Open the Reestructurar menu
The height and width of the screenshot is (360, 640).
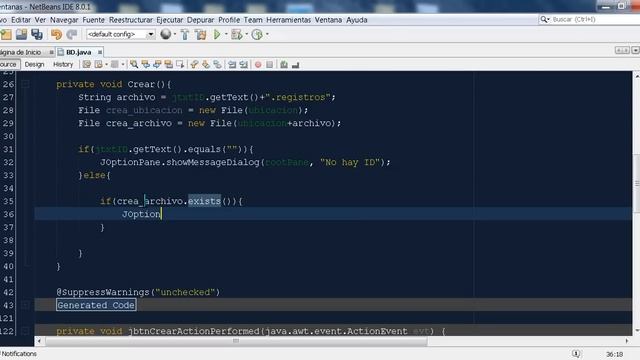tap(131, 20)
